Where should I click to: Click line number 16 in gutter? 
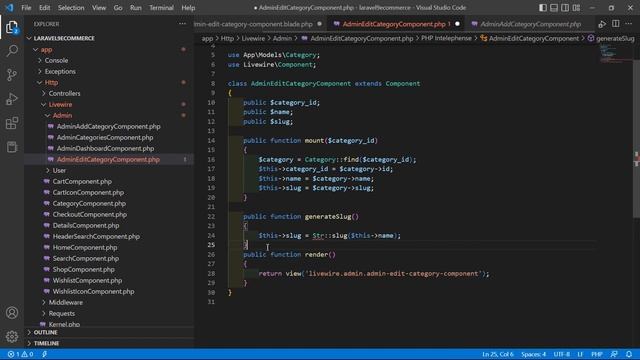tap(211, 160)
